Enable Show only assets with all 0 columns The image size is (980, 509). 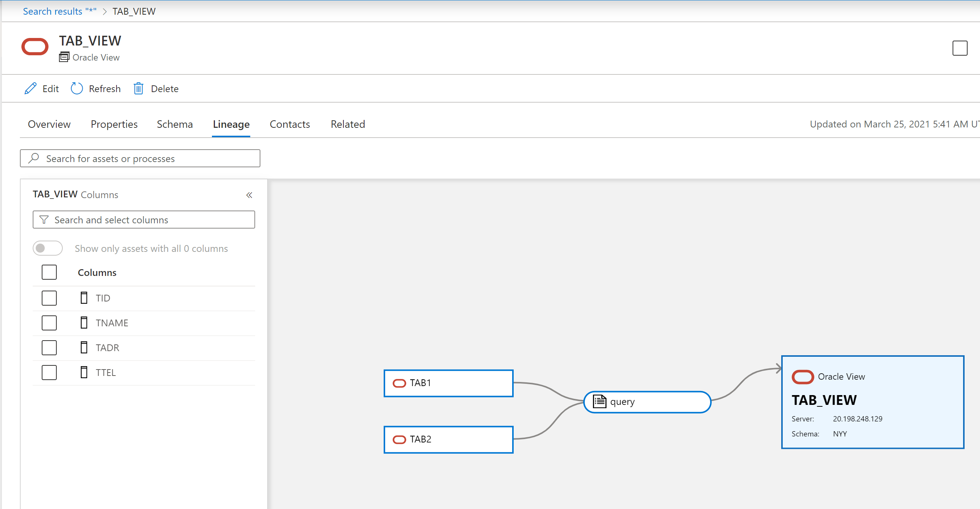[x=48, y=248]
